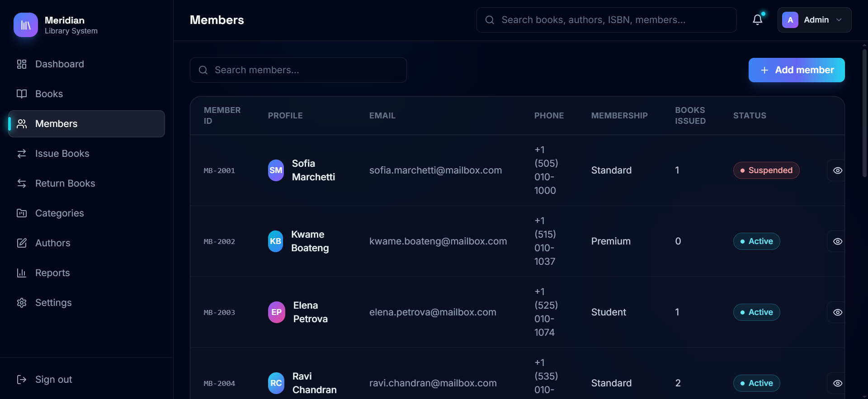Open Settings from the sidebar
The height and width of the screenshot is (399, 868).
[x=86, y=303]
